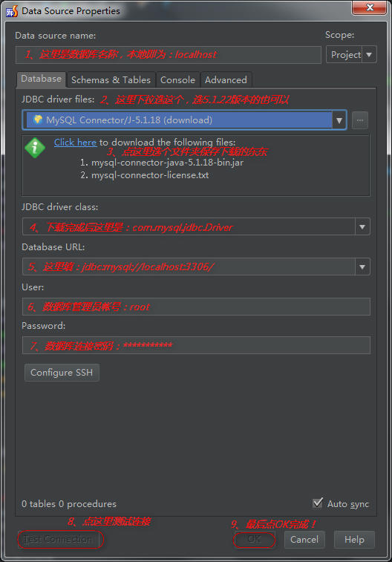Viewport: 392px width, 562px height.
Task: Close the Data Source Properties dialog
Action: click(370, 7)
